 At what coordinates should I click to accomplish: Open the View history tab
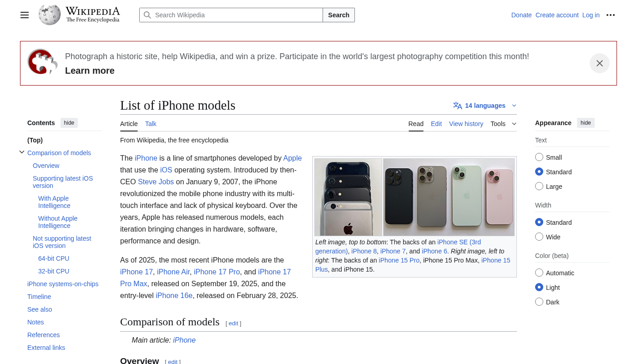pos(466,124)
